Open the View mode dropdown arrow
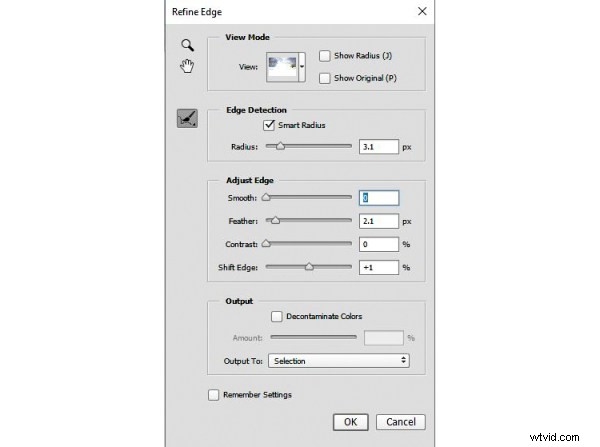This screenshot has height=447, width=600. [x=302, y=67]
